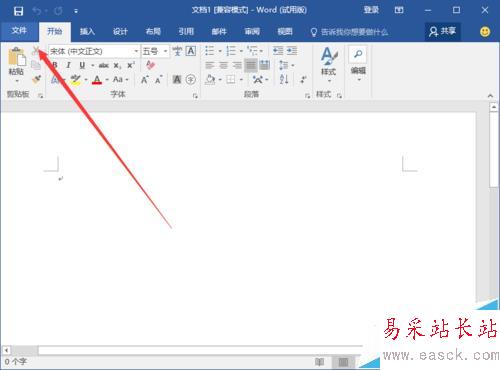Click the Sort A-Z icon

[x=284, y=79]
